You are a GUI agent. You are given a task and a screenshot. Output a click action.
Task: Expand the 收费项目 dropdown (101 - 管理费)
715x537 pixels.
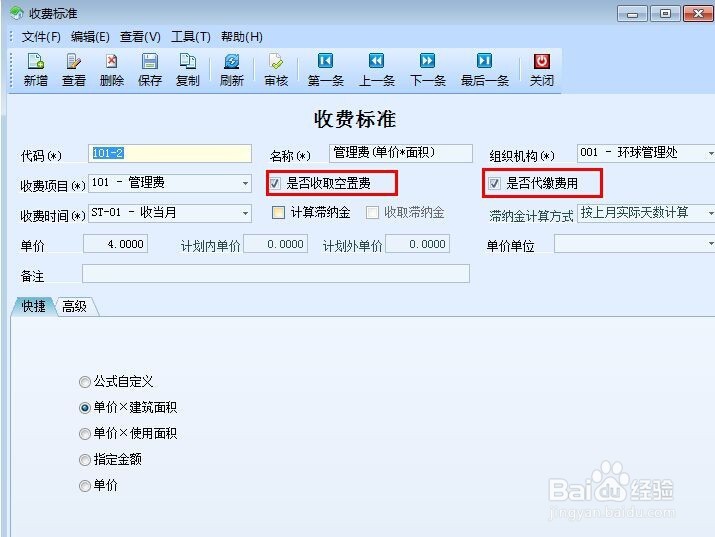click(x=245, y=183)
